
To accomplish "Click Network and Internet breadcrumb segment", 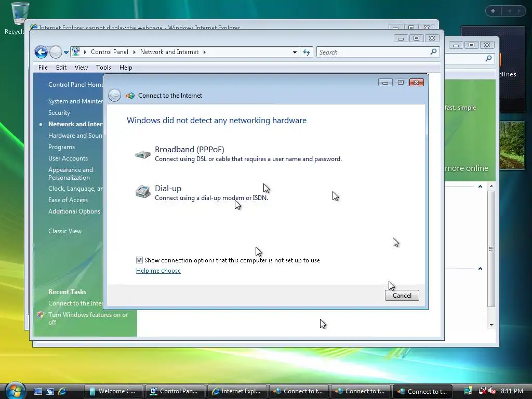I will coord(169,52).
